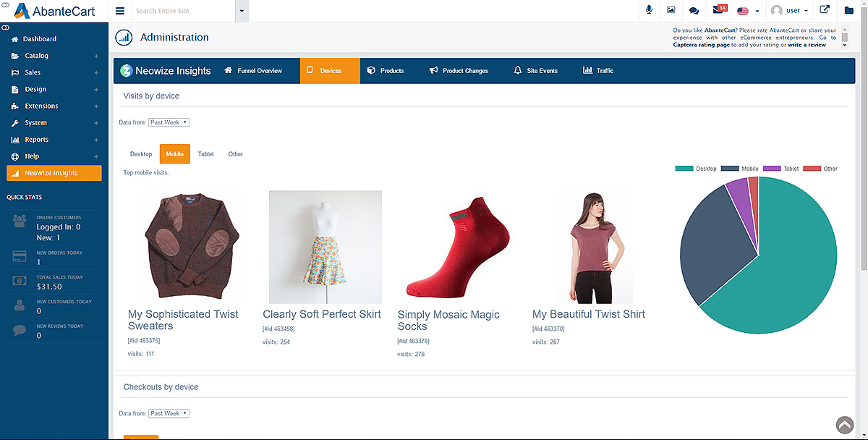Open the Capterra rating page link

point(701,45)
